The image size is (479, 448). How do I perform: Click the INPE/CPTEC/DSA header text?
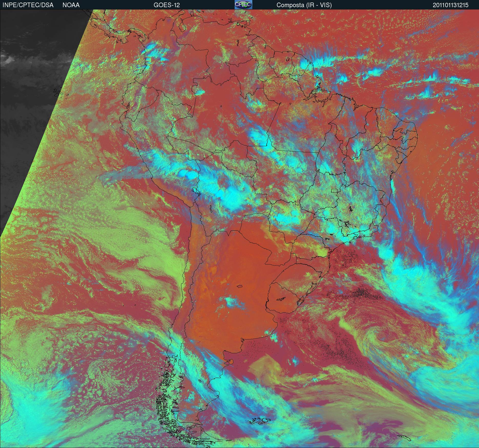click(x=28, y=5)
